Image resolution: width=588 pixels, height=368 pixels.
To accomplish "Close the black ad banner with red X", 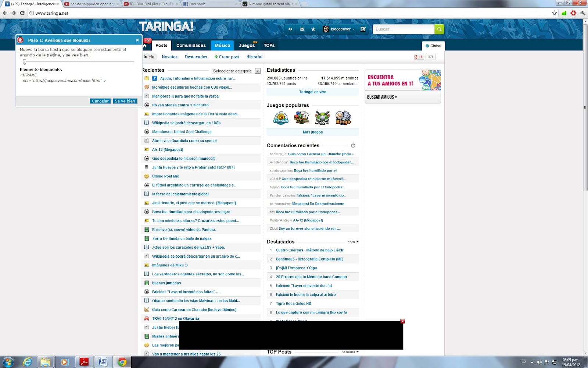I will coord(402,321).
